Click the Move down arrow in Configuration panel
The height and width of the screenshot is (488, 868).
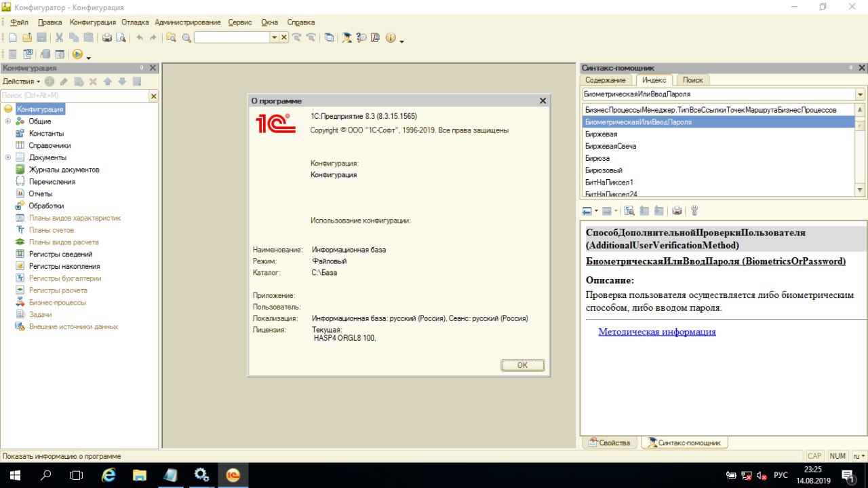coord(122,81)
